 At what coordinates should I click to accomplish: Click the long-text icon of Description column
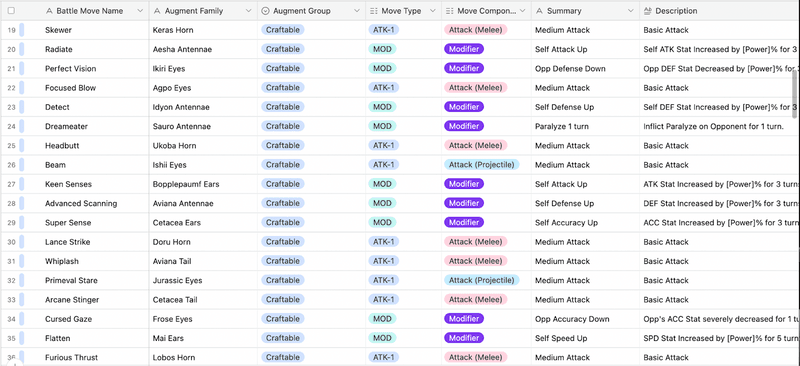[647, 11]
